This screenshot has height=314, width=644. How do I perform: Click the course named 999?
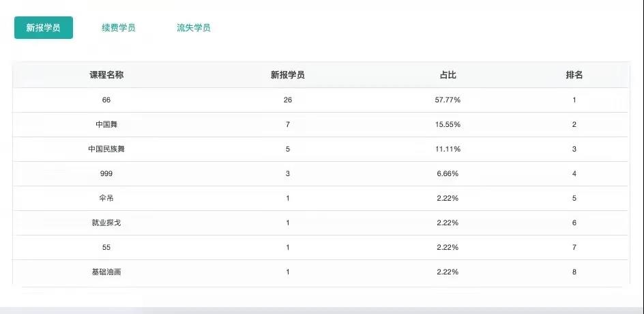(x=106, y=174)
